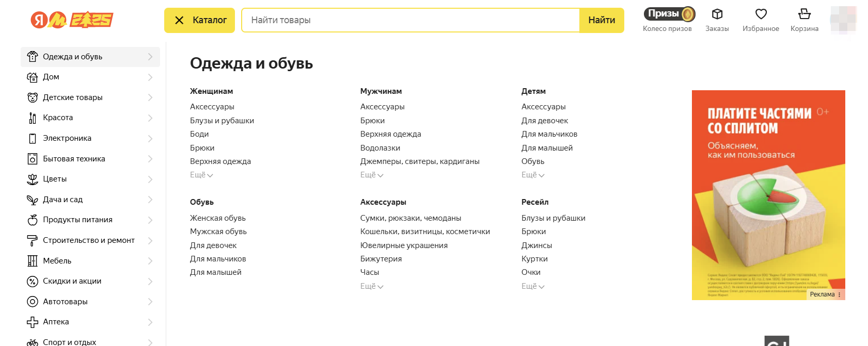Click the chevron on Аптека row
868x346 pixels.
pos(150,322)
